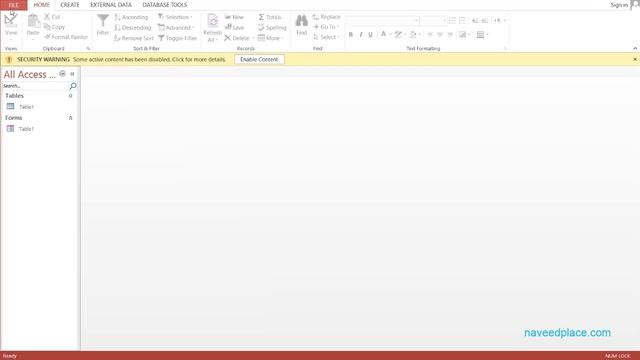
Task: Click the Paste clipboard icon
Action: 33,21
